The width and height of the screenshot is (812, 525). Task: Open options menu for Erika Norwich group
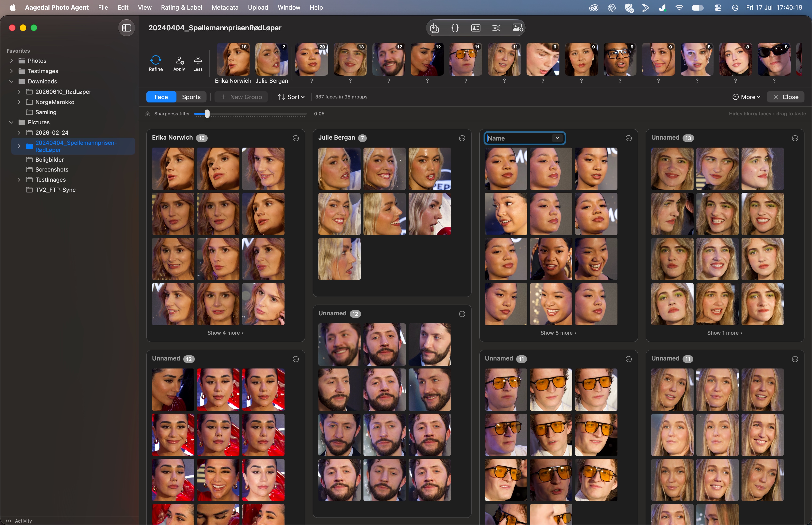295,138
